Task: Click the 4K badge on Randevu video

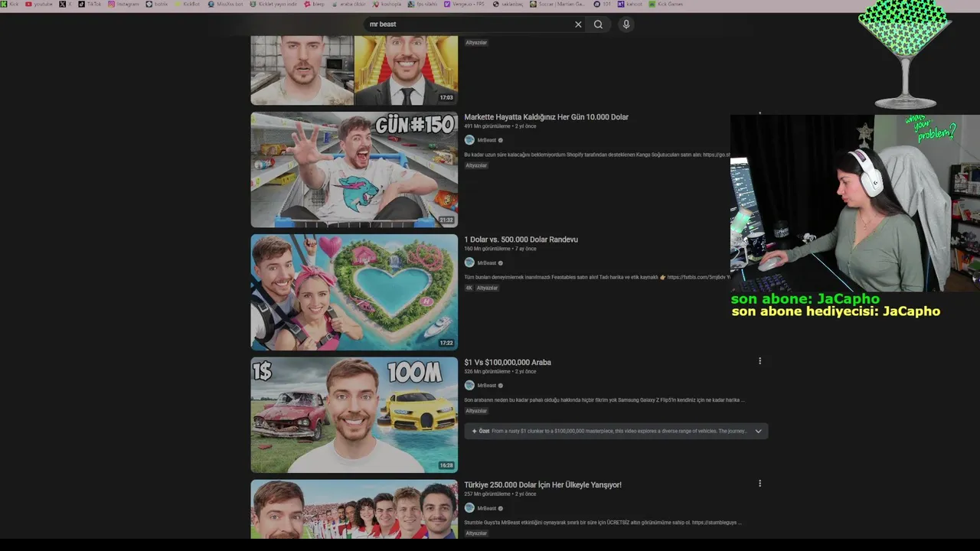Action: point(469,288)
